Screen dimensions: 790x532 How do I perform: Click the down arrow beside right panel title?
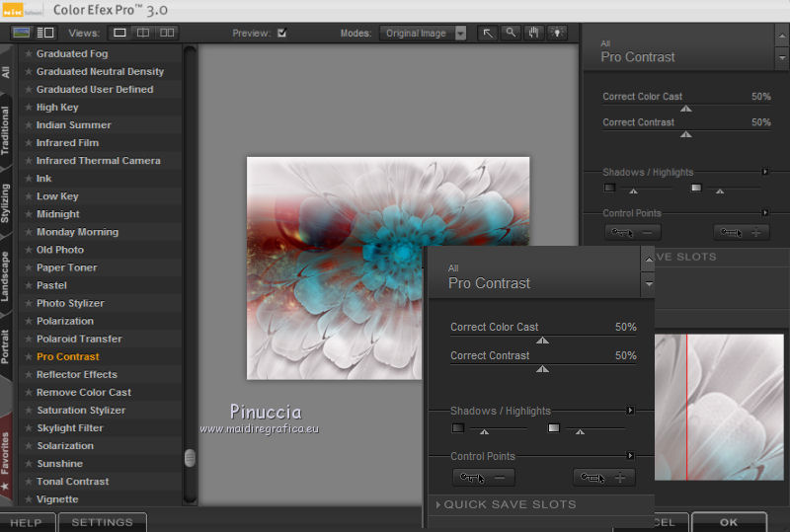tap(782, 58)
